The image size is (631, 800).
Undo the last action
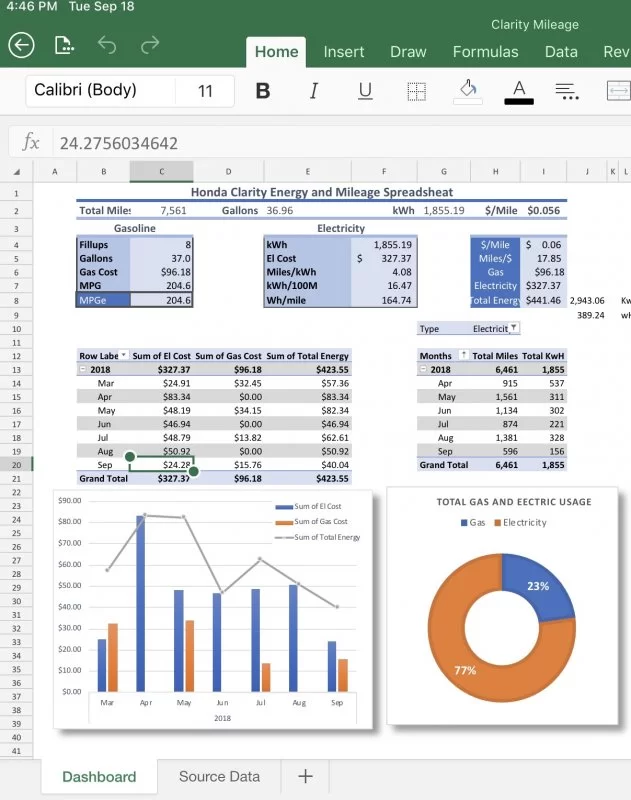coord(108,45)
